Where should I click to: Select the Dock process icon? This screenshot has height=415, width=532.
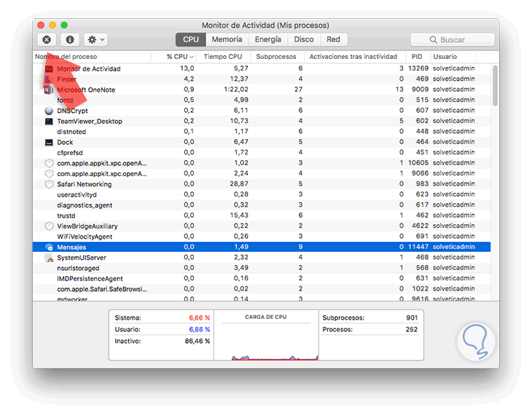(x=50, y=143)
